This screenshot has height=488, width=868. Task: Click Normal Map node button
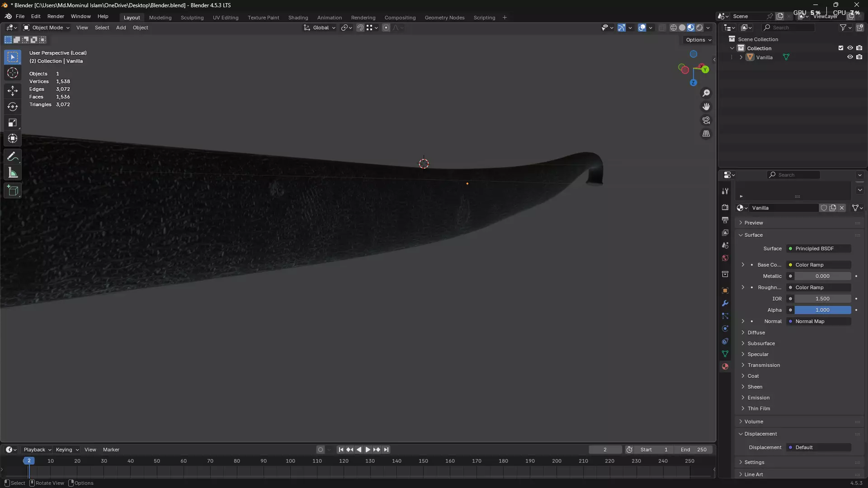819,321
